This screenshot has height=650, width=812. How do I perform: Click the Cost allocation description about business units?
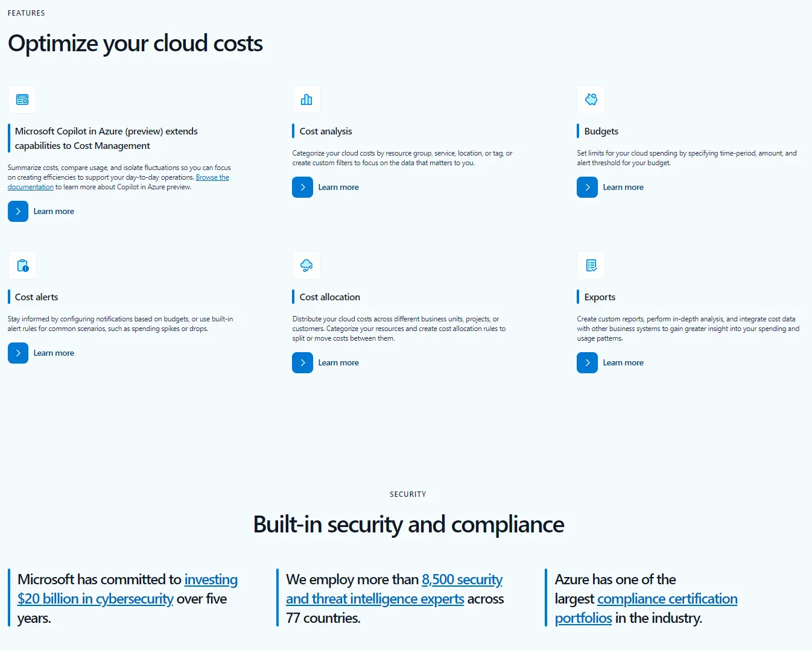pos(399,329)
